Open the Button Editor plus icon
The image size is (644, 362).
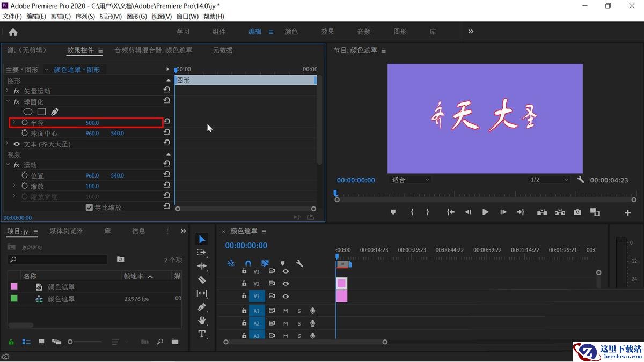click(x=627, y=213)
